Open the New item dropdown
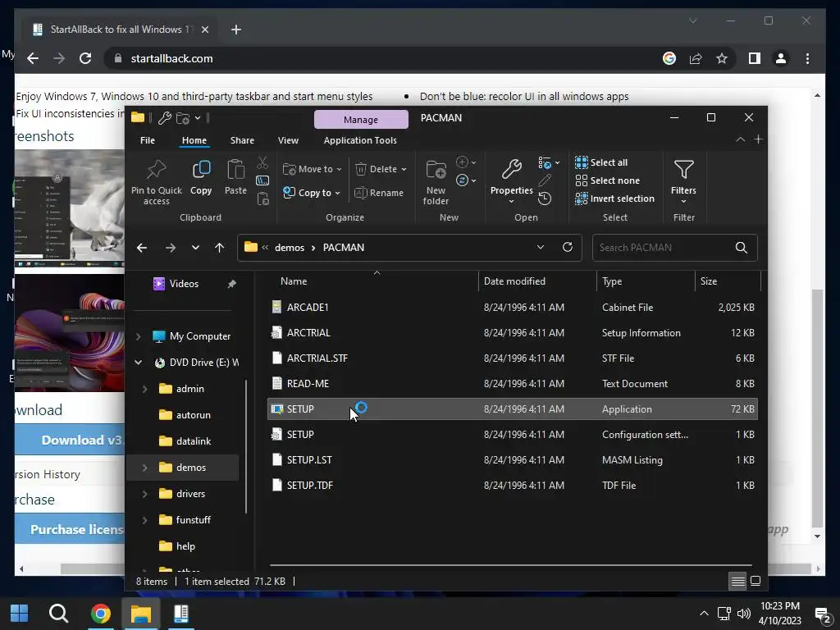The height and width of the screenshot is (630, 840). pyautogui.click(x=466, y=162)
